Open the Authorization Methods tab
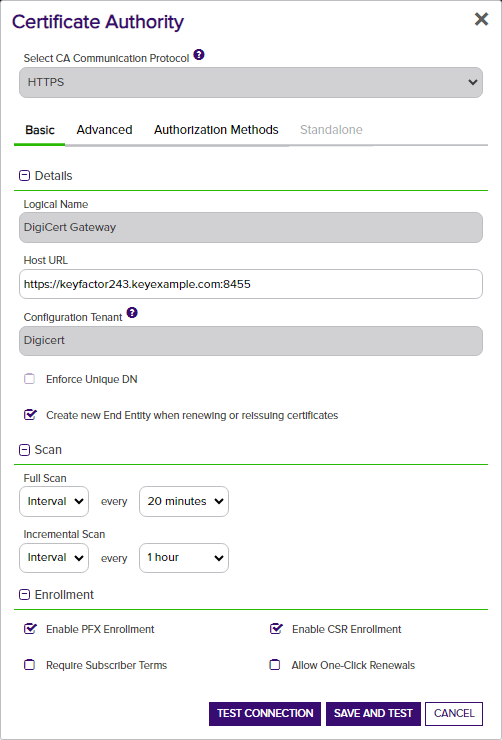 (216, 130)
